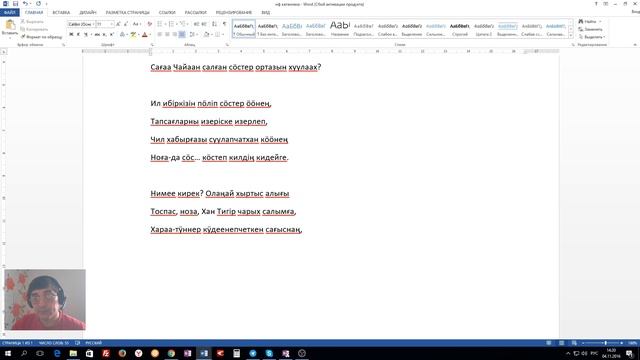Click the Bullets list icon

160,24
